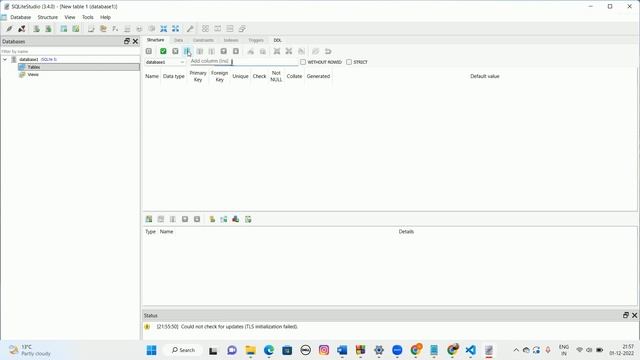Viewport: 640px width, 360px height.
Task: Enable the WITHOUT ROWID checkbox
Action: [303, 62]
